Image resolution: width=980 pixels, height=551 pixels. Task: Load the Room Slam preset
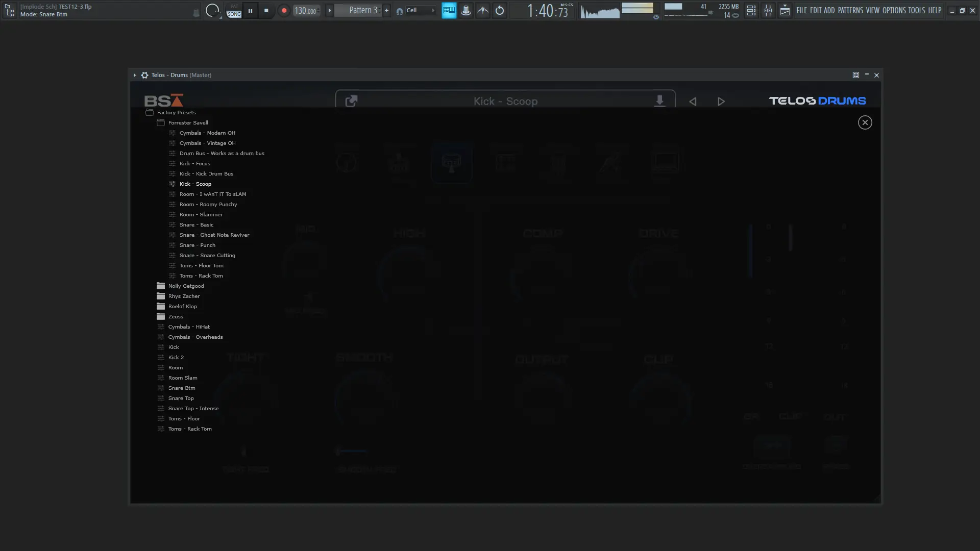(x=183, y=378)
